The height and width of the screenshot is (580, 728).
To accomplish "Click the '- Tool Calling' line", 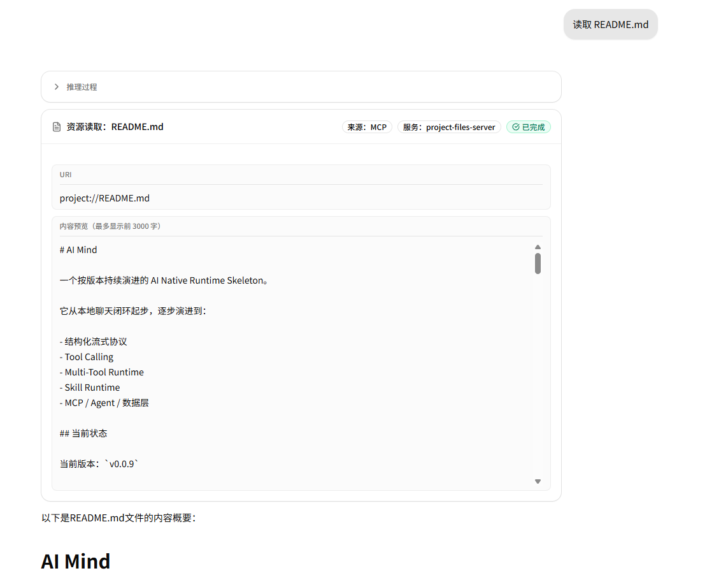I will click(87, 357).
